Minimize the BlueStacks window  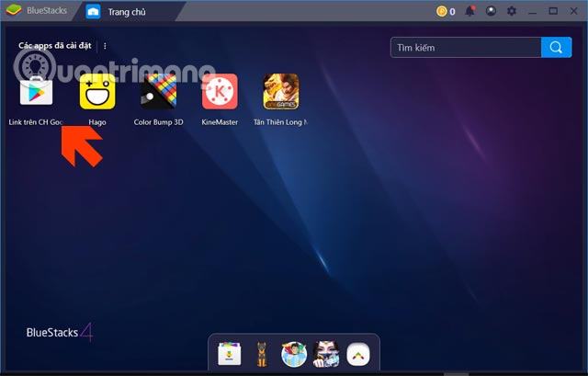(x=532, y=12)
